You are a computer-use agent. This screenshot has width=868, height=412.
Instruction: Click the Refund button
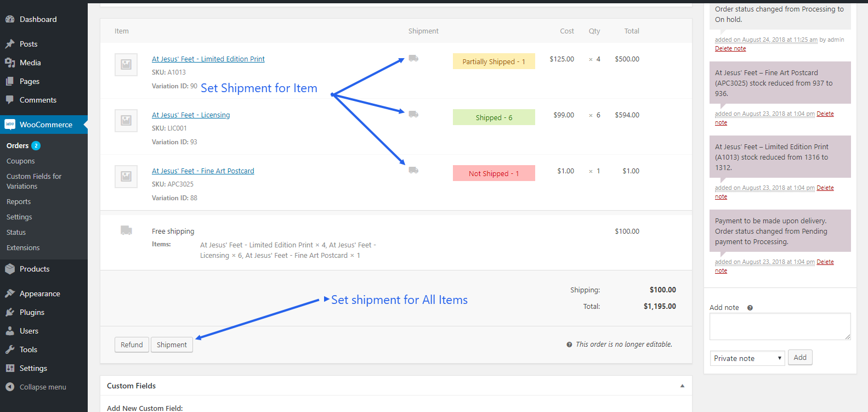coord(132,345)
